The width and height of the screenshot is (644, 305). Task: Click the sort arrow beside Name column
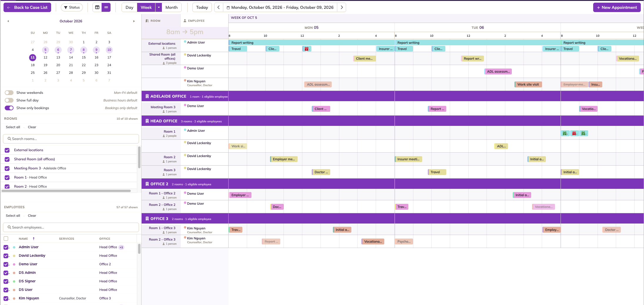[33, 239]
